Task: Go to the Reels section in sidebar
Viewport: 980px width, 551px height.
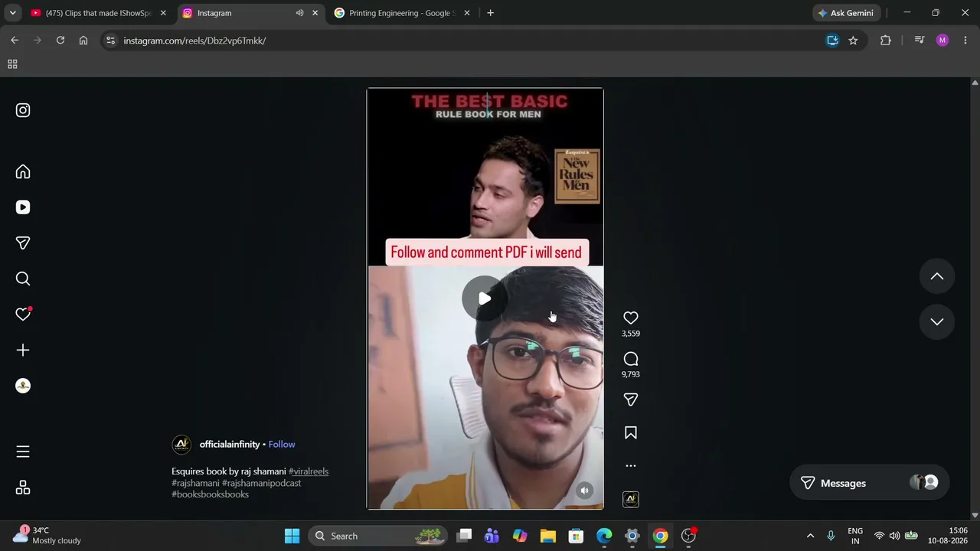Action: point(23,207)
